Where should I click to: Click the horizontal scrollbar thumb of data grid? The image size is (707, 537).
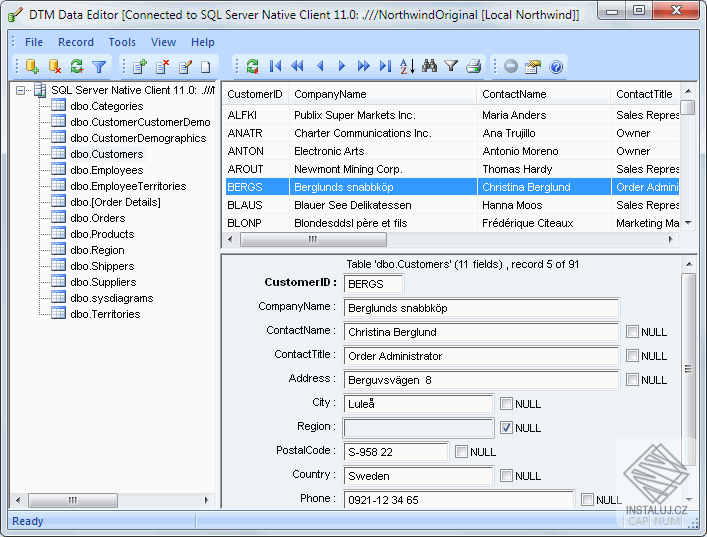[313, 239]
